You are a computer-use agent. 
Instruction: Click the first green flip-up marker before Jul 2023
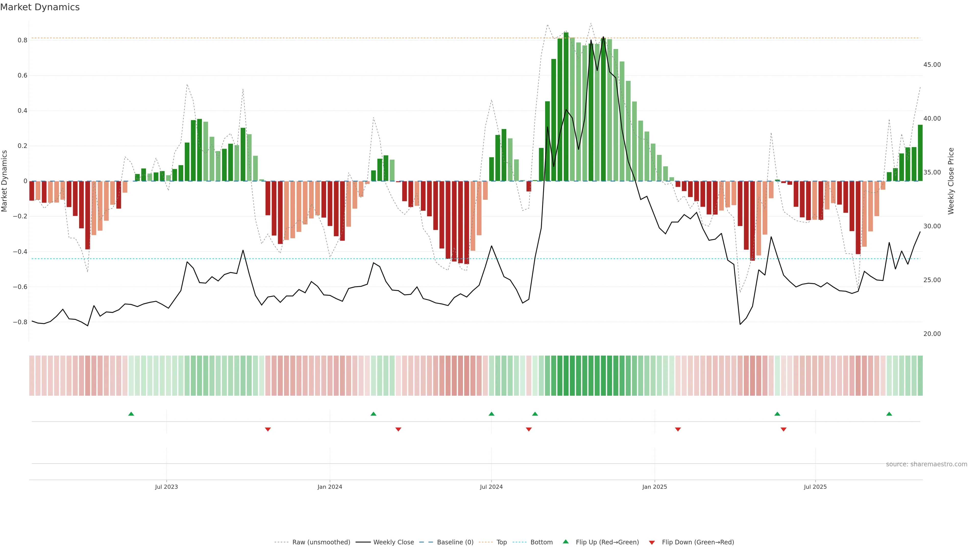[x=131, y=414]
